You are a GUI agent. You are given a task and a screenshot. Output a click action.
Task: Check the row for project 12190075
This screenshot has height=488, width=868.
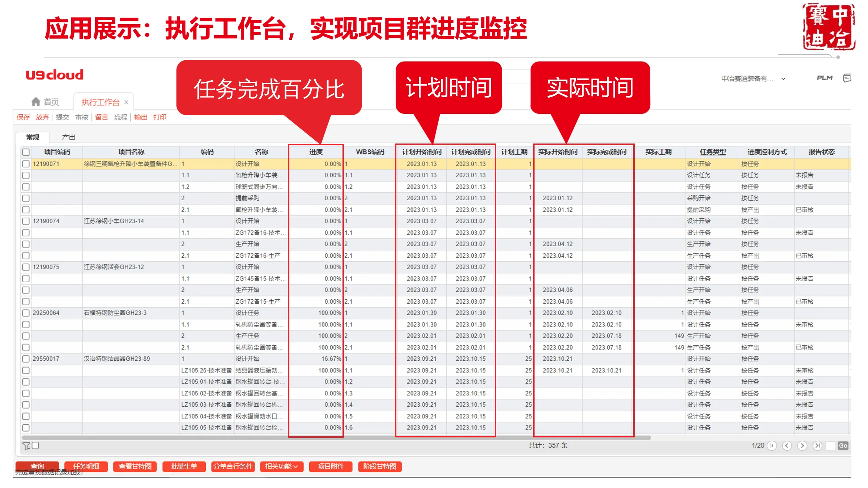26,267
